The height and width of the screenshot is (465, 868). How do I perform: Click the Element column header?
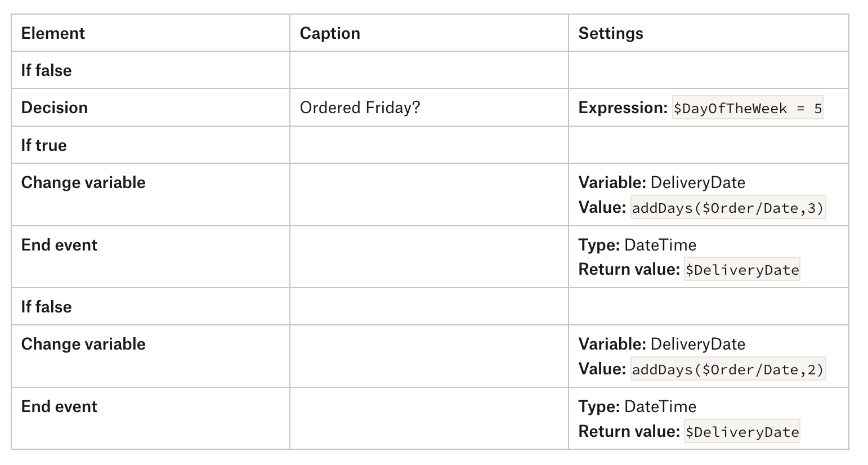(x=53, y=33)
